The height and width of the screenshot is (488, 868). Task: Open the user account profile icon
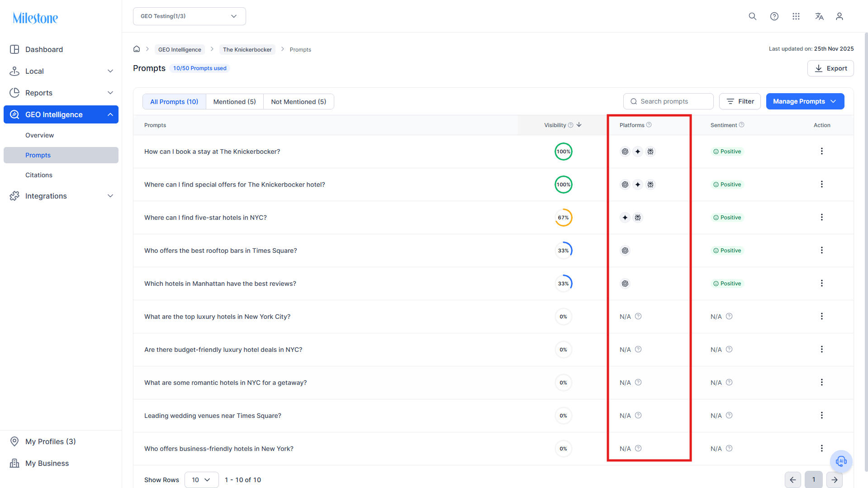(840, 16)
